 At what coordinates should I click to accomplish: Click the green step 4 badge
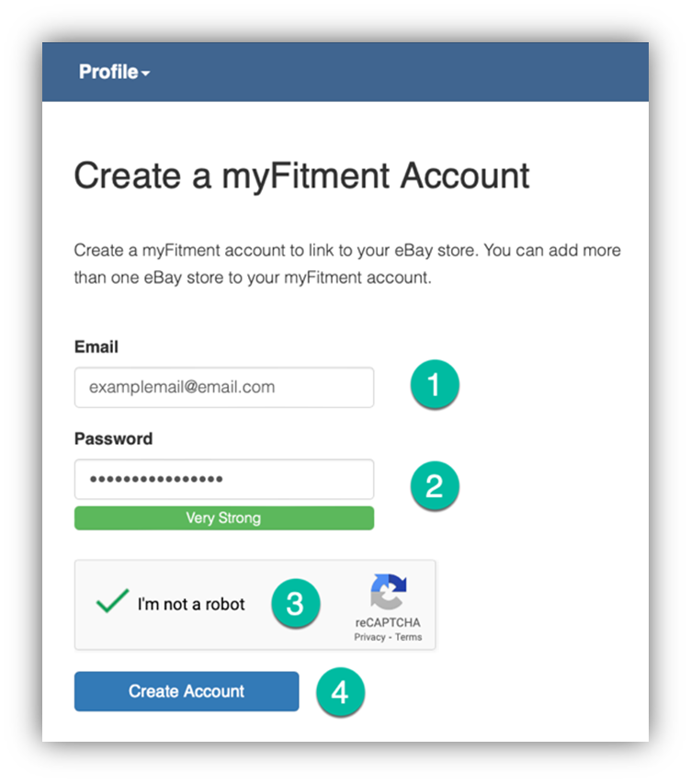(340, 692)
